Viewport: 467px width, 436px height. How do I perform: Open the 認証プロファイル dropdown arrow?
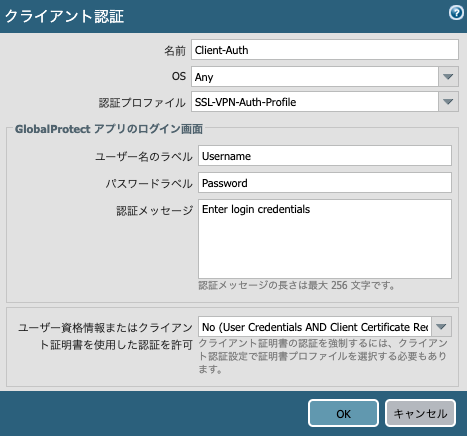[x=448, y=102]
